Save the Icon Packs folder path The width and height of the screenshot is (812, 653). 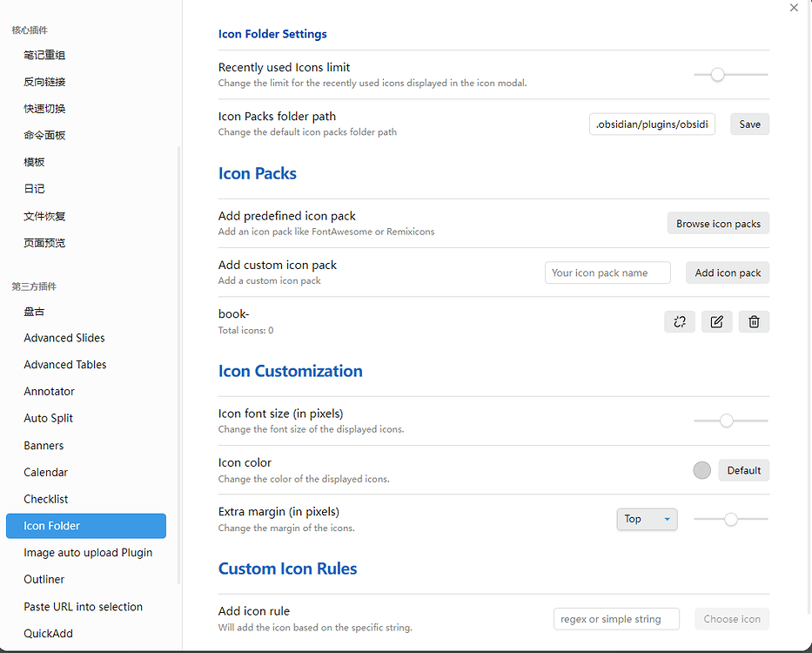[x=749, y=125]
